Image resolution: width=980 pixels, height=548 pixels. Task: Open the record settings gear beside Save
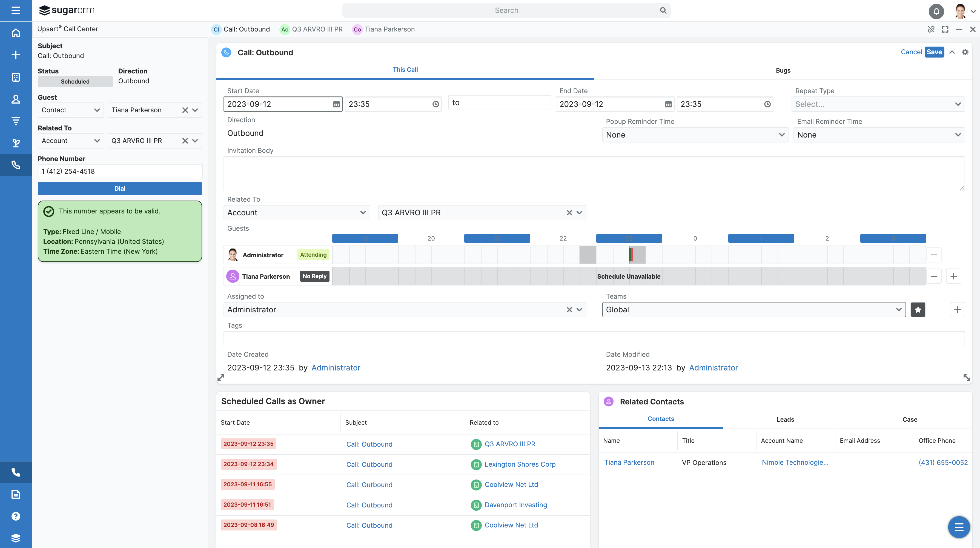[x=965, y=52]
